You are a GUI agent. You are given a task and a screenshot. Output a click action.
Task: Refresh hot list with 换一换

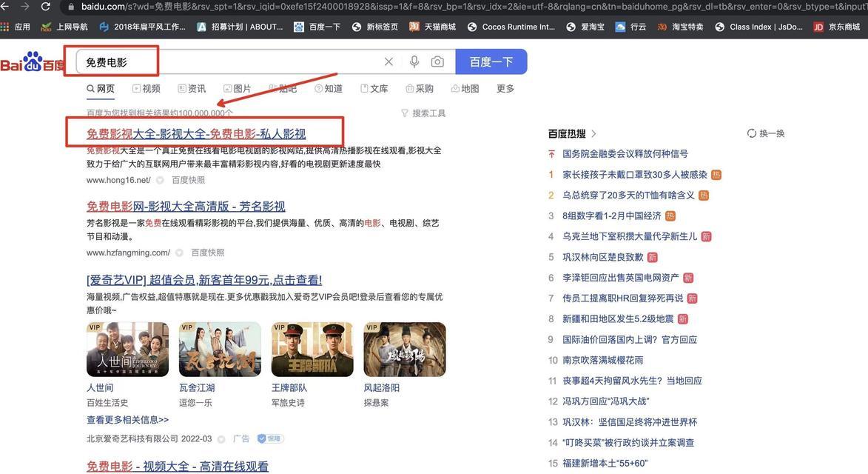[766, 133]
